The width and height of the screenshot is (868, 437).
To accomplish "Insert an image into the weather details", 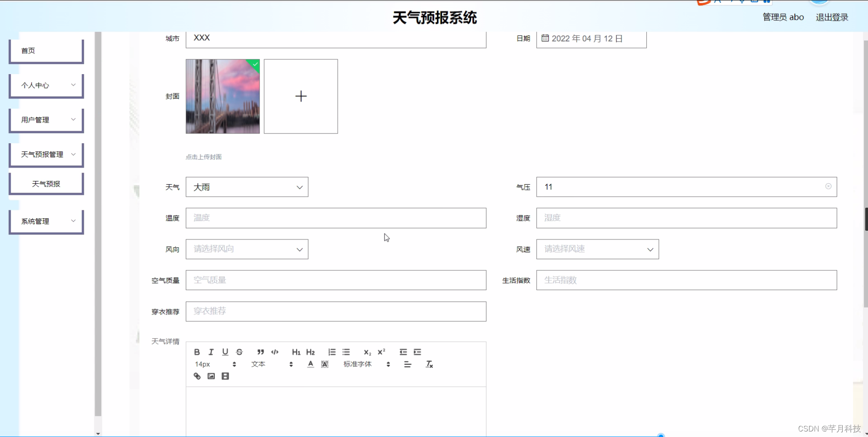I will (x=211, y=376).
